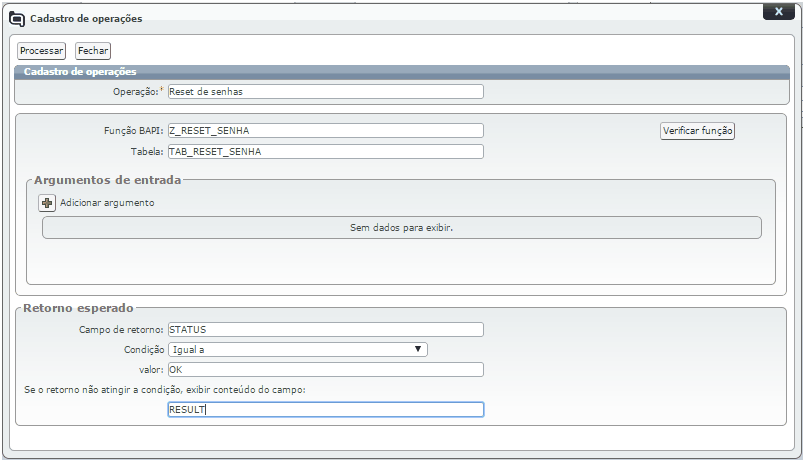
Task: Click the Adicionar argumento text link
Action: coord(107,203)
